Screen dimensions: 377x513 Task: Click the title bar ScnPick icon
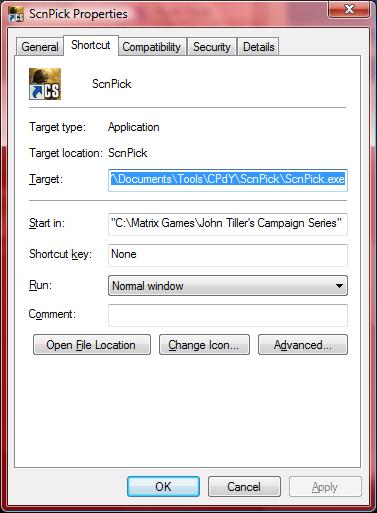coord(16,14)
